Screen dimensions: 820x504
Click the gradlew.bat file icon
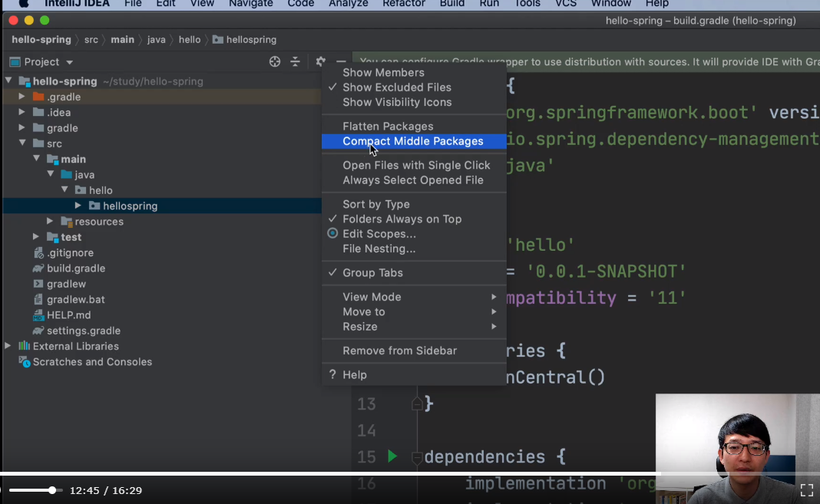click(x=38, y=299)
